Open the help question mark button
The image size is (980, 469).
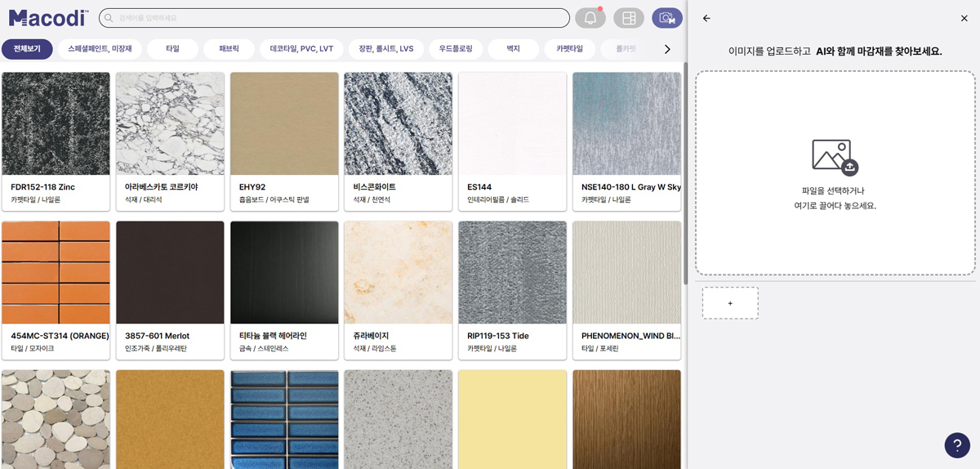tap(956, 444)
